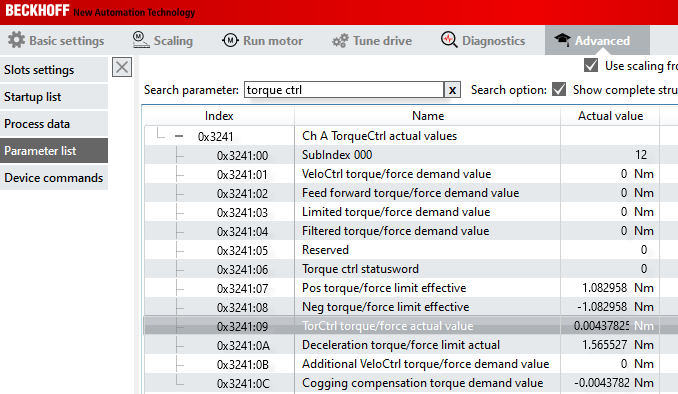Open the Basic settings gear icon
The image size is (678, 394).
coord(16,40)
